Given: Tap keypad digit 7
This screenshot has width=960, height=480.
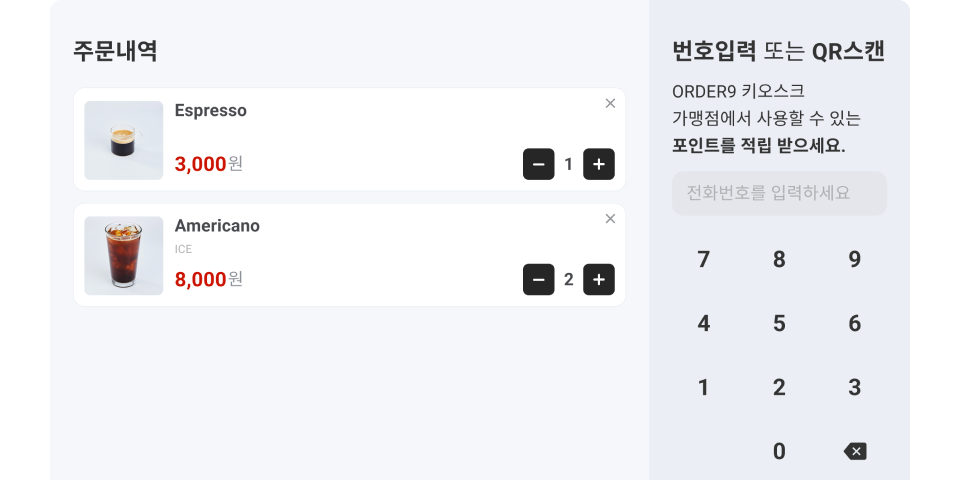Looking at the screenshot, I should point(704,260).
